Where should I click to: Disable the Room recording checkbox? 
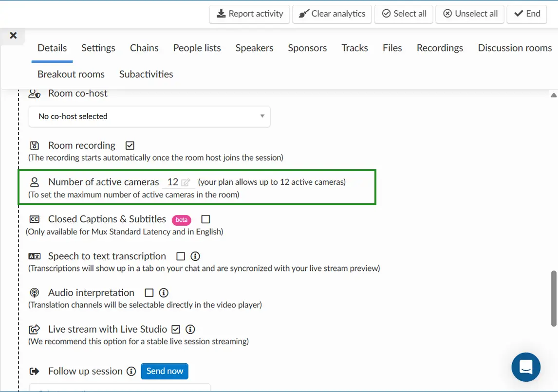pos(130,145)
